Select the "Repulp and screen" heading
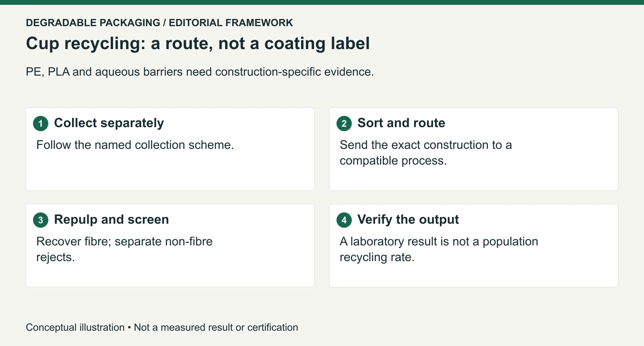Screen dimensions: 644x346 [x=111, y=220]
